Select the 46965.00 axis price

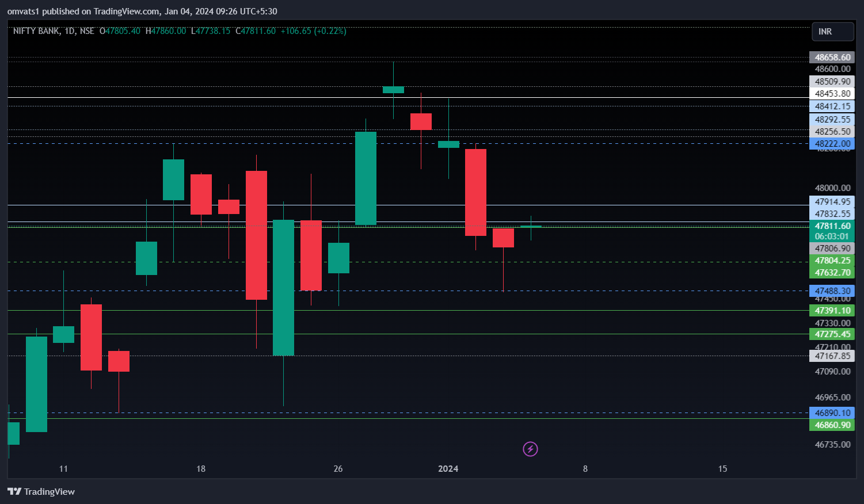point(832,397)
